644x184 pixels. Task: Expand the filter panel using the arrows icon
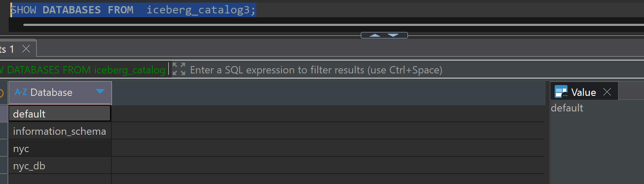pos(179,69)
